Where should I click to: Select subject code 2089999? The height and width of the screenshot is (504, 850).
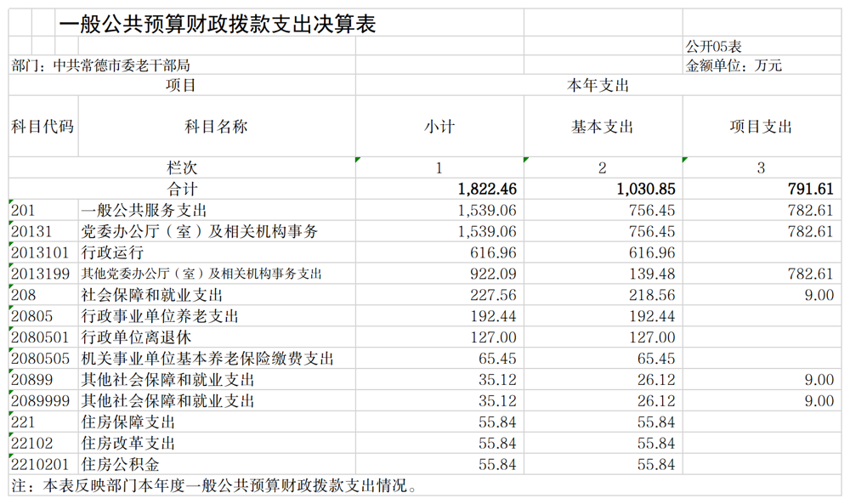40,400
